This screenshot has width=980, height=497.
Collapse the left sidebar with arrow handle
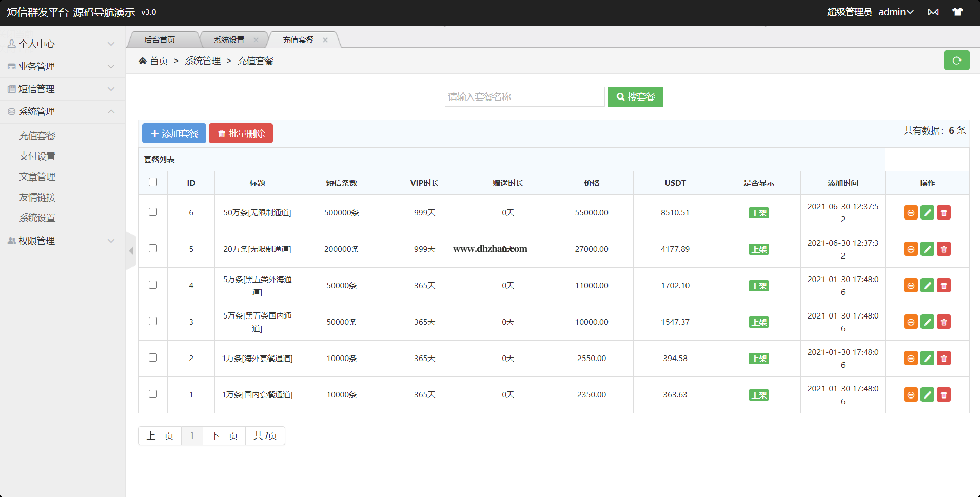pos(131,251)
